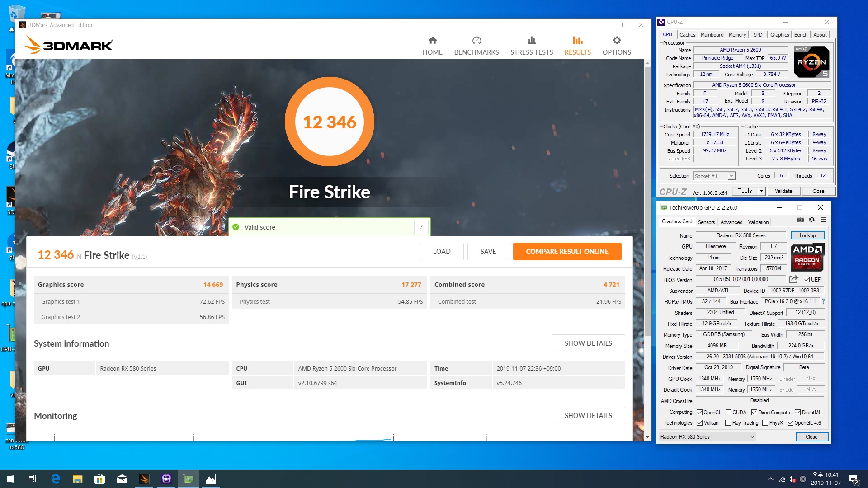Screen dimensions: 868x488
Task: Open Validation tab in GPU-Z
Action: tap(758, 222)
